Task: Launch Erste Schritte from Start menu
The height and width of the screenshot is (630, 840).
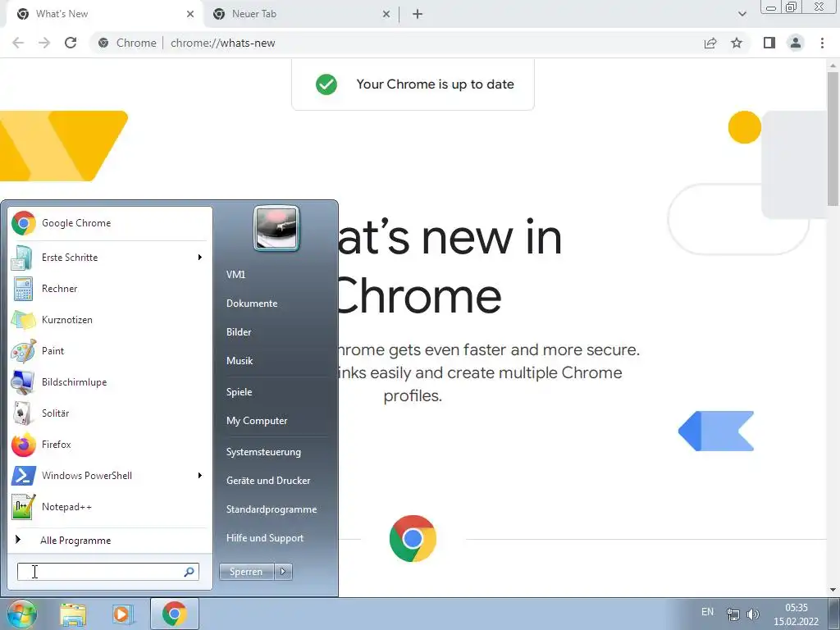Action: click(109, 257)
